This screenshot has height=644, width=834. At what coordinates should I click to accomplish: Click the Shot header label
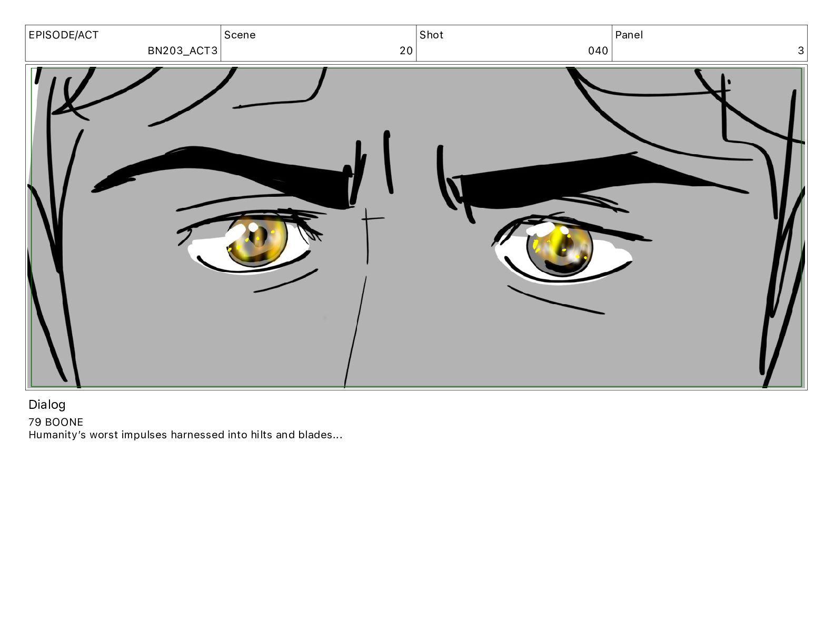coord(432,35)
